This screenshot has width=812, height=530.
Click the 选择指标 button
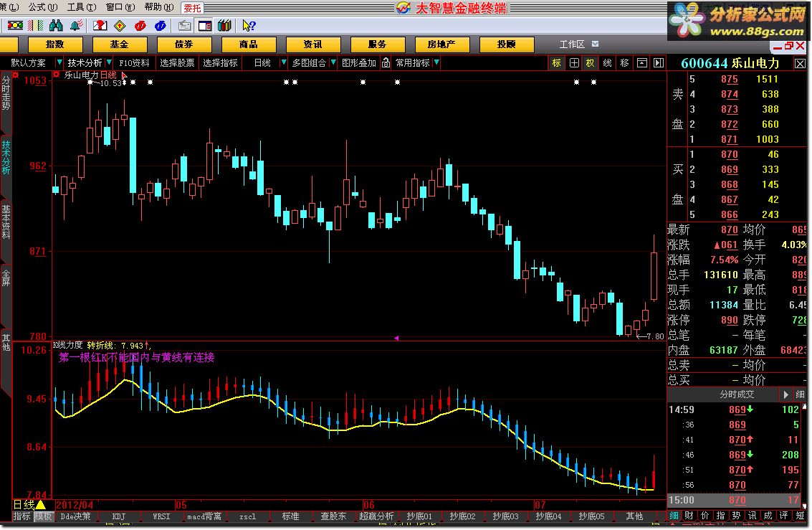click(220, 62)
